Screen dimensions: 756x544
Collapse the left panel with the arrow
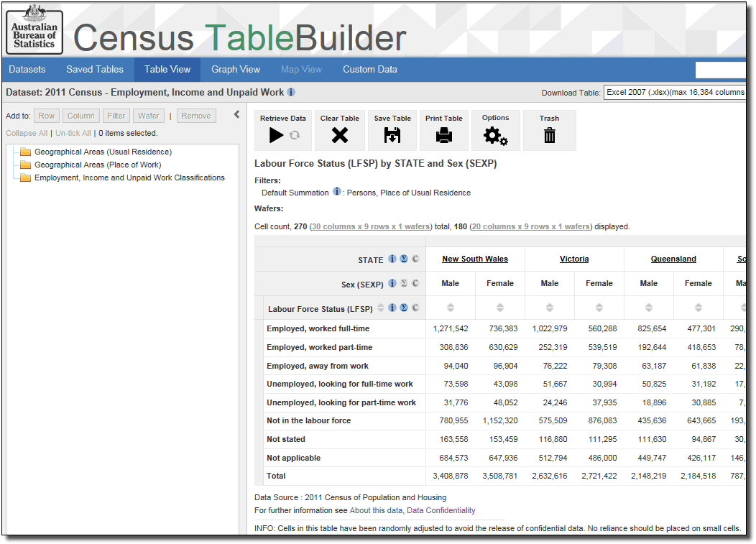coord(237,114)
